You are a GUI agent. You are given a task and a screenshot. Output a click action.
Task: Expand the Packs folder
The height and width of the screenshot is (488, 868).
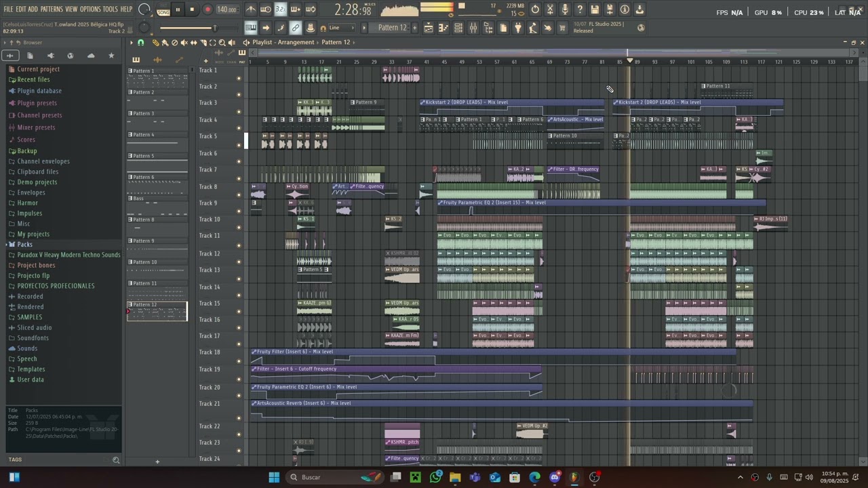(x=24, y=245)
